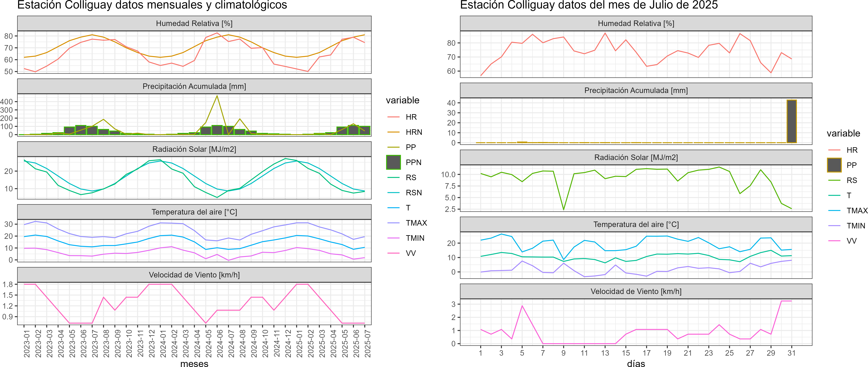Select the RS label in right legend
This screenshot has width=868, height=367.
(852, 181)
